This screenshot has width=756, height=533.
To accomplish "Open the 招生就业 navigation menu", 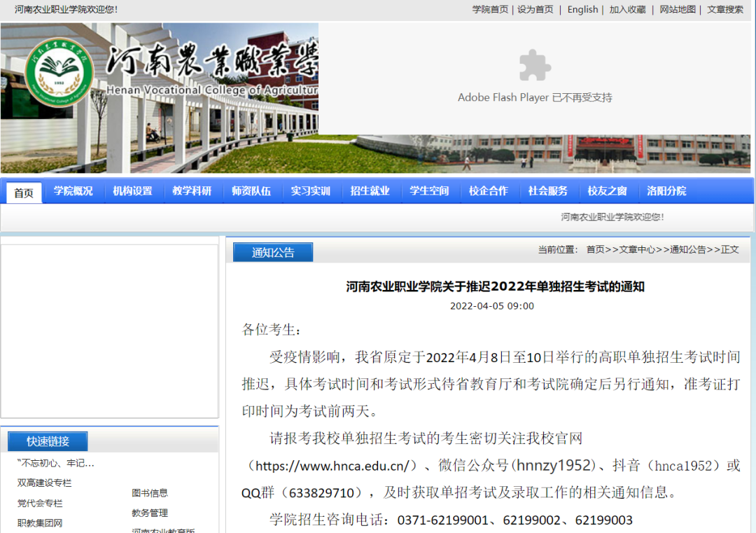I will [x=370, y=191].
